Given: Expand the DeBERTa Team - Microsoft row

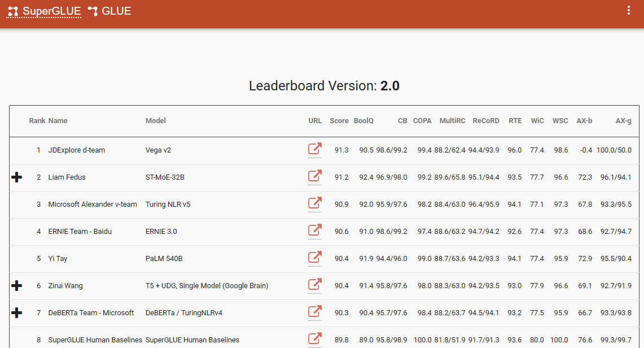Looking at the screenshot, I should (x=17, y=312).
